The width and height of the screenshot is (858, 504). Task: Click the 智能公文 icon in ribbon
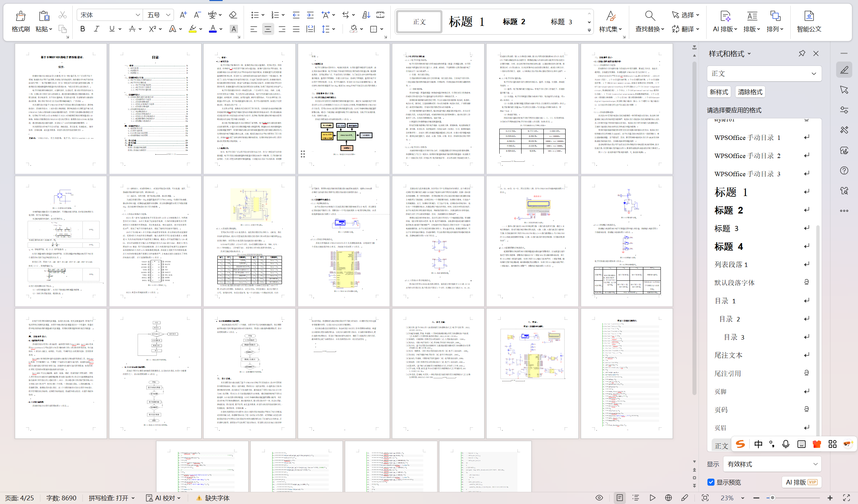[x=809, y=16]
